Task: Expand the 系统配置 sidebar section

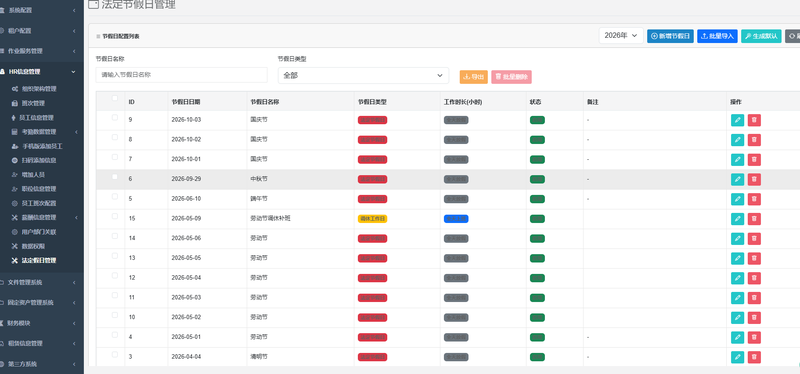Action: (x=42, y=10)
